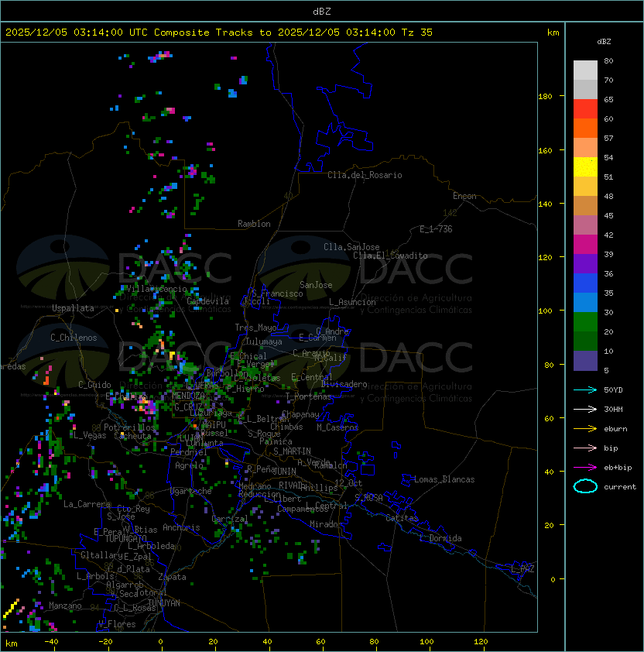
Task: Pick the red 60-65 dBZ swatch
Action: tap(585, 108)
